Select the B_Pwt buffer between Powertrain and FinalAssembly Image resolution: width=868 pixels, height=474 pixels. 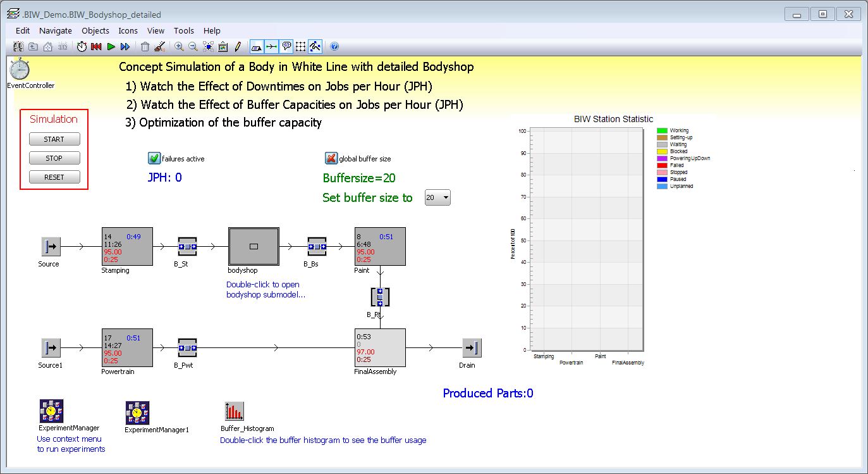186,347
